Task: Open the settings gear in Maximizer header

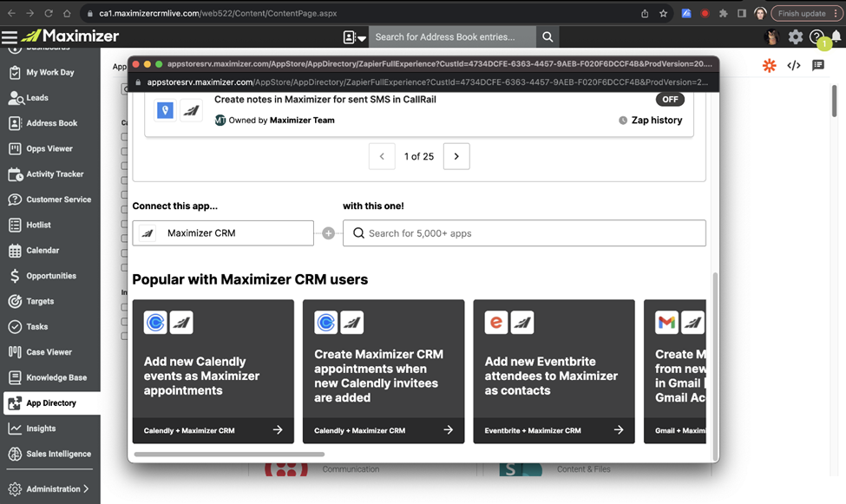Action: 796,36
